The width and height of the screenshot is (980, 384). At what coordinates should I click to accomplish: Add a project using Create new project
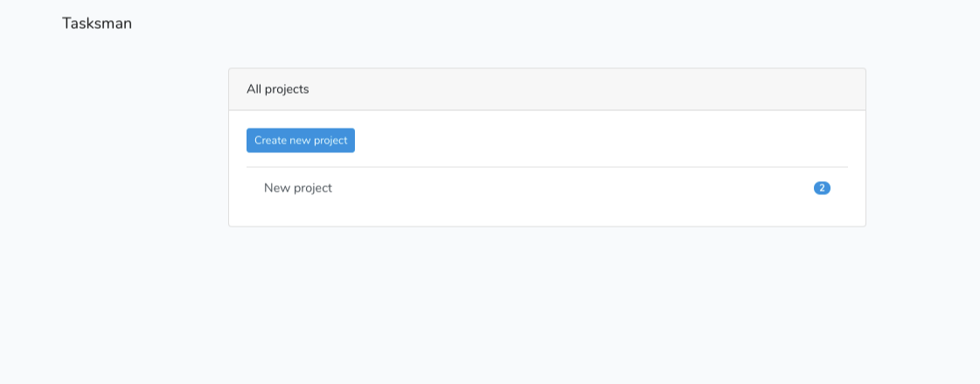301,140
